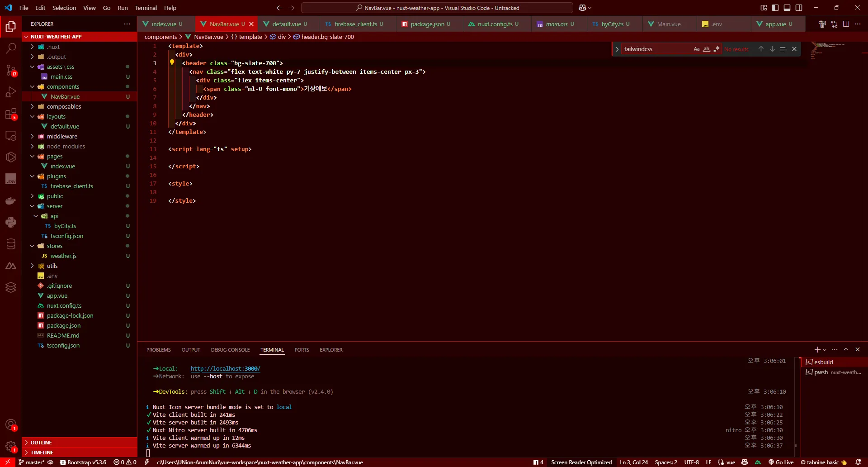
Task: Switch to the PROBLEMS panel tab
Action: tap(159, 350)
